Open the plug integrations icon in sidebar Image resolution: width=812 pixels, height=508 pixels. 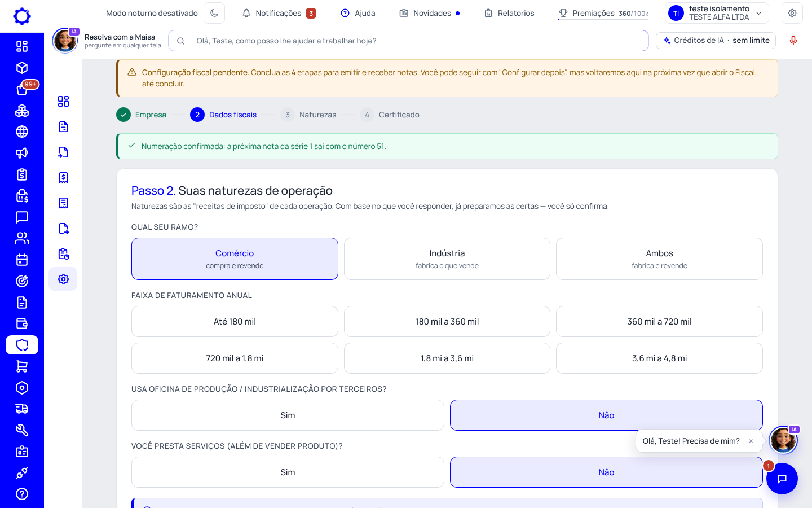pyautogui.click(x=22, y=473)
